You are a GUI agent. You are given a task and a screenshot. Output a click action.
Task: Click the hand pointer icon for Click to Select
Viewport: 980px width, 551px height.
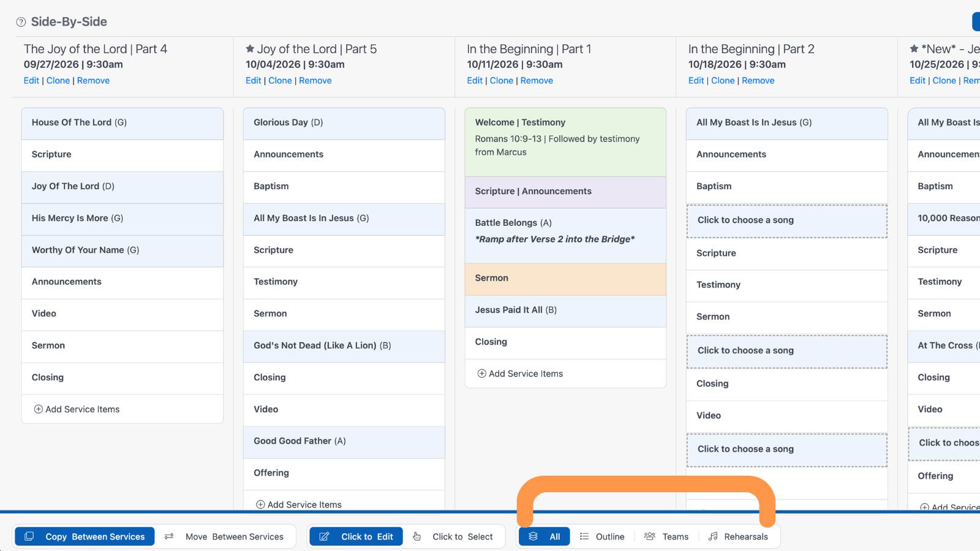[x=417, y=536]
